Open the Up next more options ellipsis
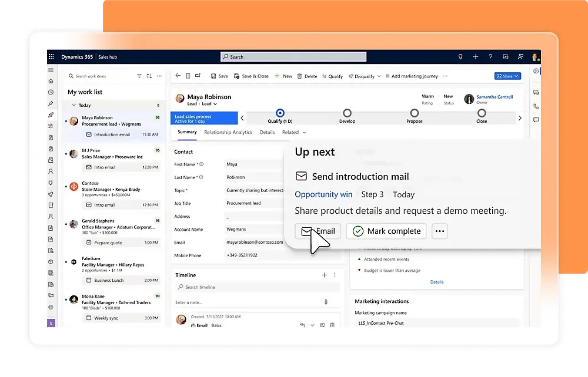Viewport: 588px width, 377px height. (x=439, y=231)
